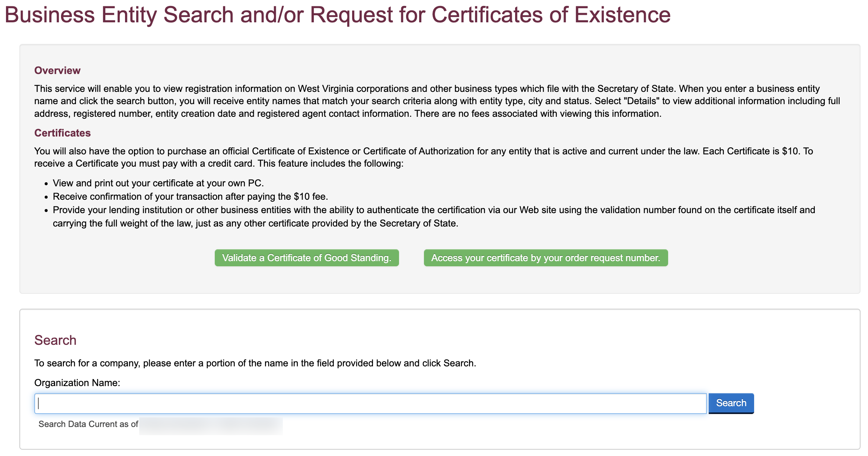Click the You will also have the option paragraph
Screen dimensions: 868x456
point(423,151)
